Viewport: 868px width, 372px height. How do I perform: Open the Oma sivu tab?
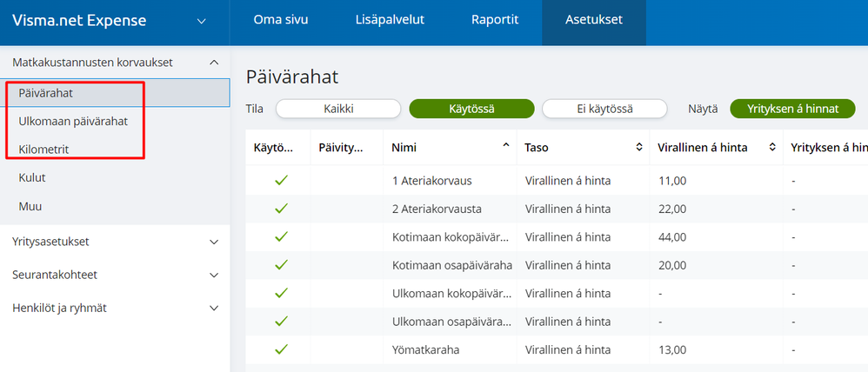(281, 20)
